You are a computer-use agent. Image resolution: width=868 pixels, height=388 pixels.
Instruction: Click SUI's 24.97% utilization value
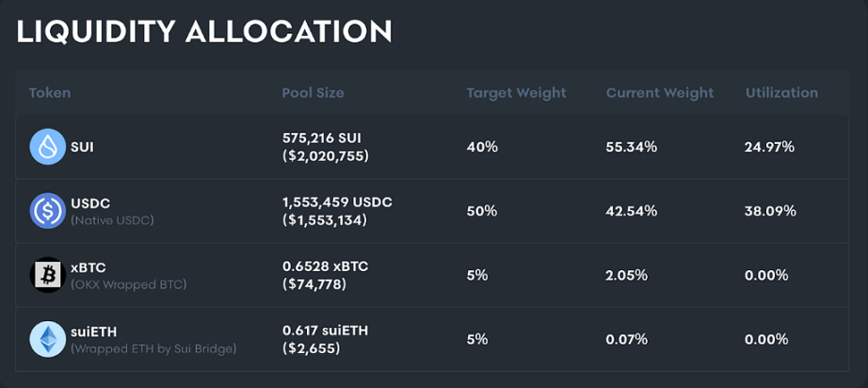tap(770, 147)
